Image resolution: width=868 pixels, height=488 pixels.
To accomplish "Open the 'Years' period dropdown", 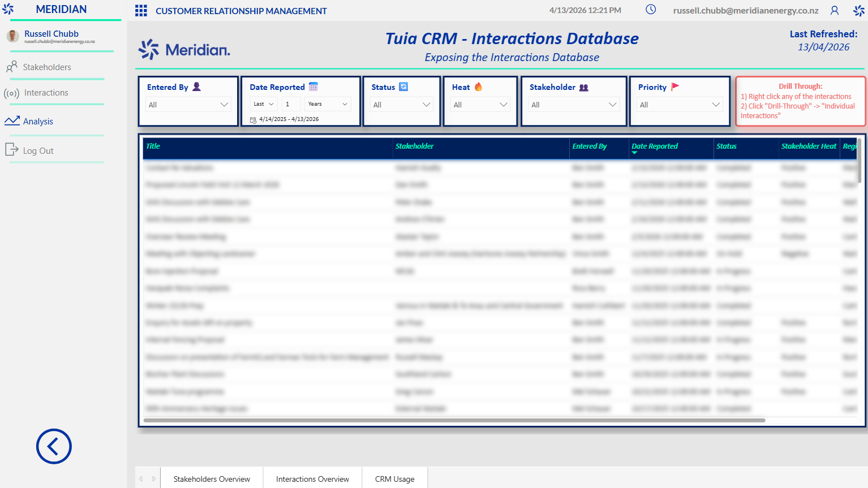I will 328,104.
